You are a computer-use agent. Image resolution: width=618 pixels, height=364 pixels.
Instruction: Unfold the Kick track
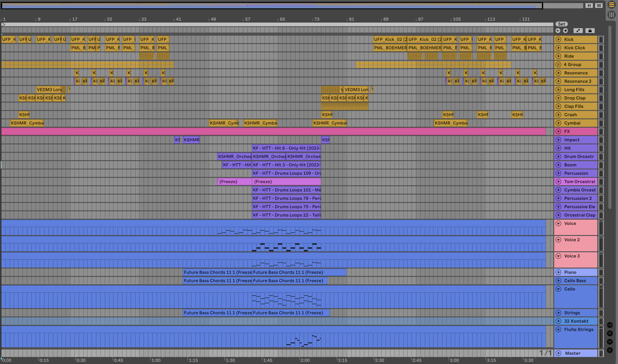[558, 39]
